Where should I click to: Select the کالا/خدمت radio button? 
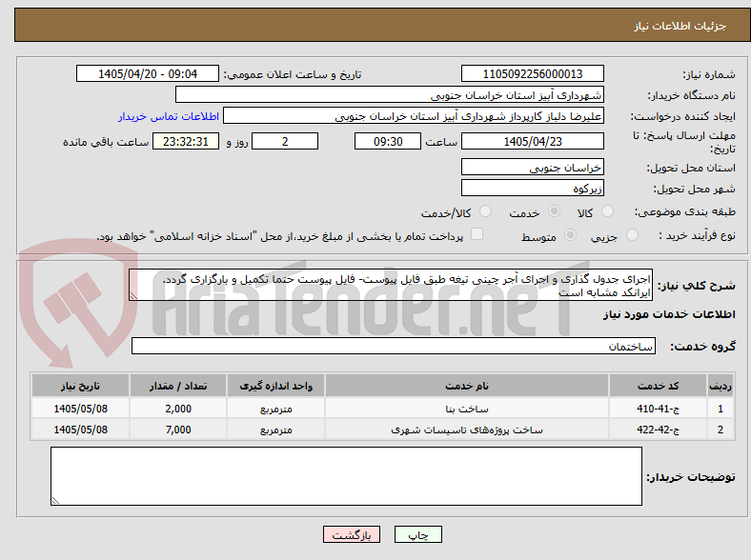(486, 211)
